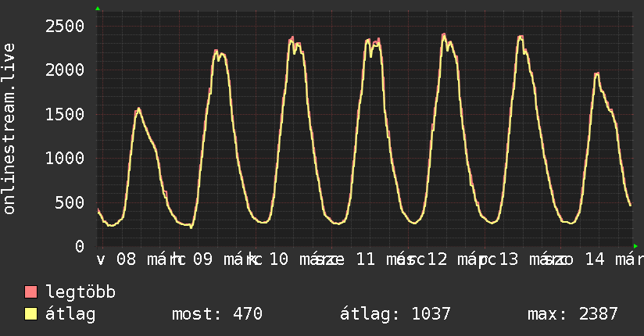Click the 10 date label on x-axis
Image resolution: width=644 pixels, height=336 pixels.
[x=279, y=259]
